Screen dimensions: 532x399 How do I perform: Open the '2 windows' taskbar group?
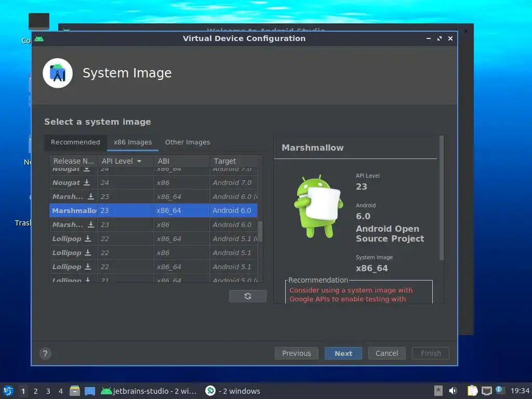point(233,391)
